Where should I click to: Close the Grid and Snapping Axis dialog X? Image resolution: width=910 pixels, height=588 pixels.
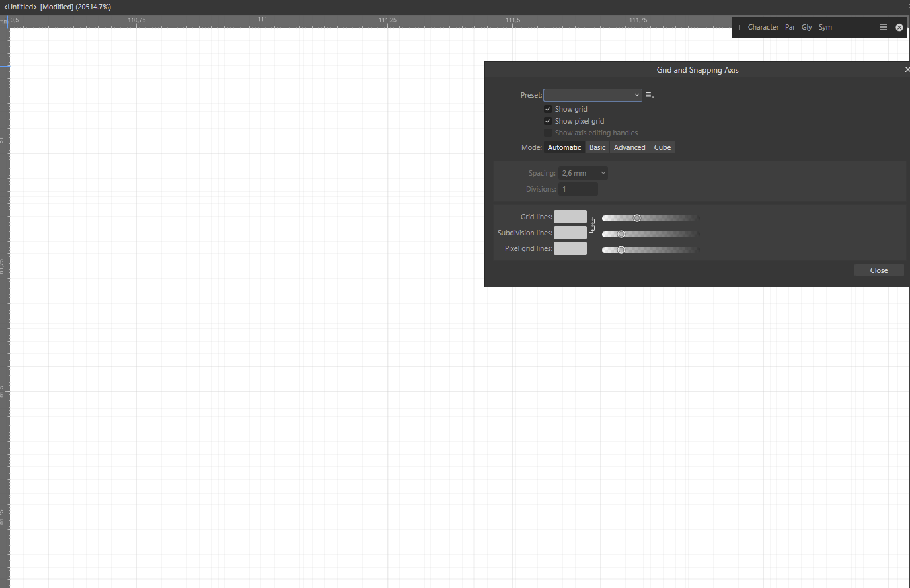(x=907, y=69)
